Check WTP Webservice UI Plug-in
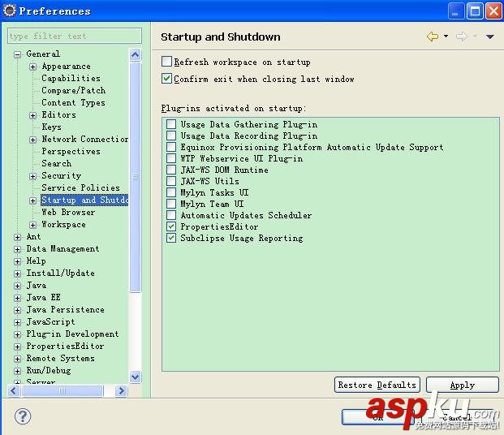This screenshot has height=435, width=504. [x=171, y=158]
